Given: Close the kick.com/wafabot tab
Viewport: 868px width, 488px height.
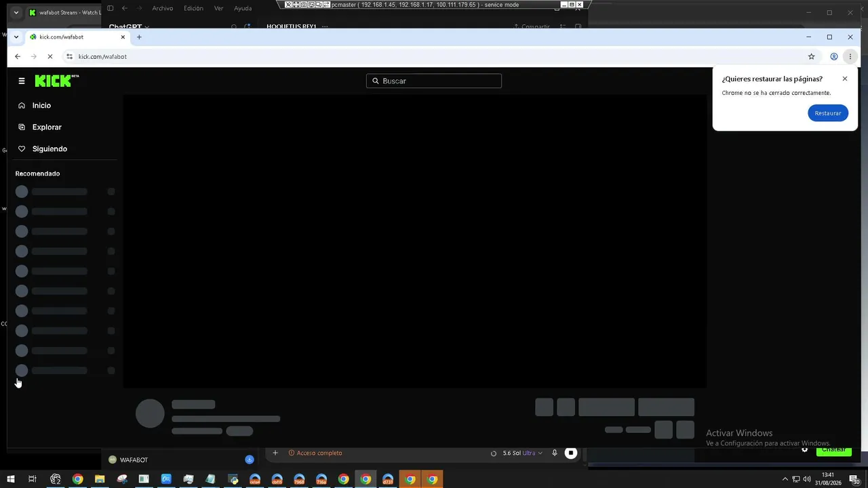Looking at the screenshot, I should click(123, 37).
